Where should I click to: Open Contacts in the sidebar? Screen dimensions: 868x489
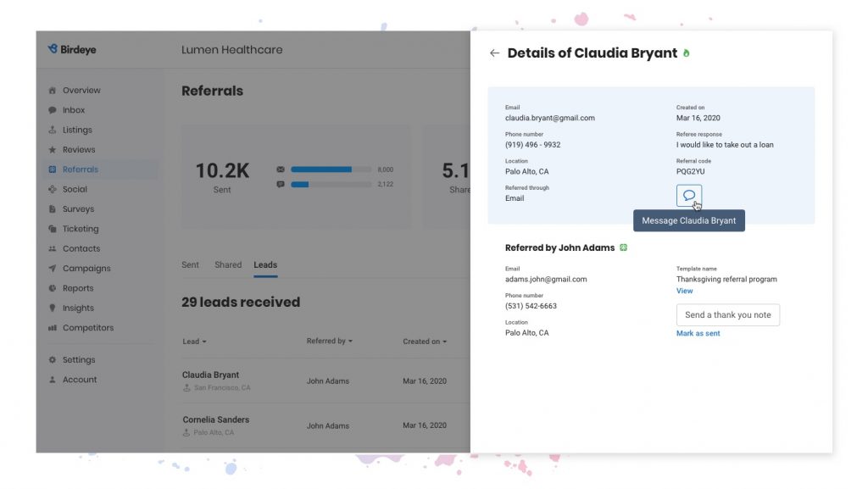click(81, 249)
